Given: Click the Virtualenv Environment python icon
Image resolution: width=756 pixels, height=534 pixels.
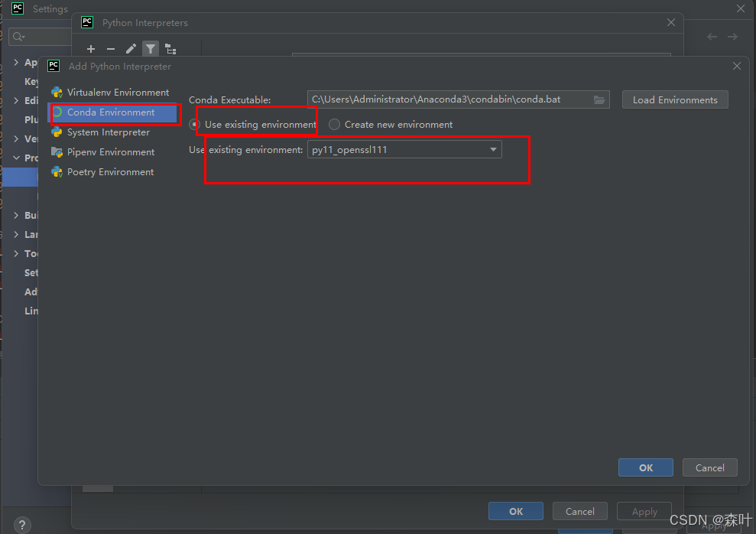Looking at the screenshot, I should point(57,92).
